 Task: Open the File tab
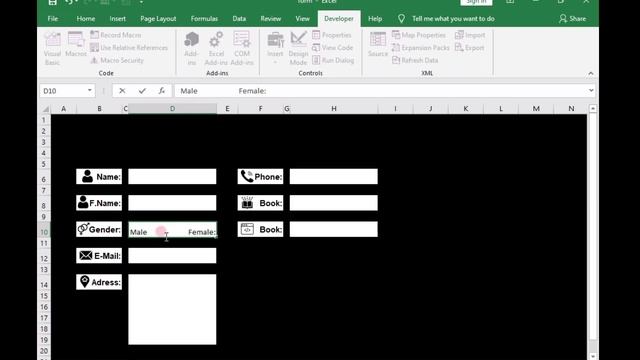[53, 19]
